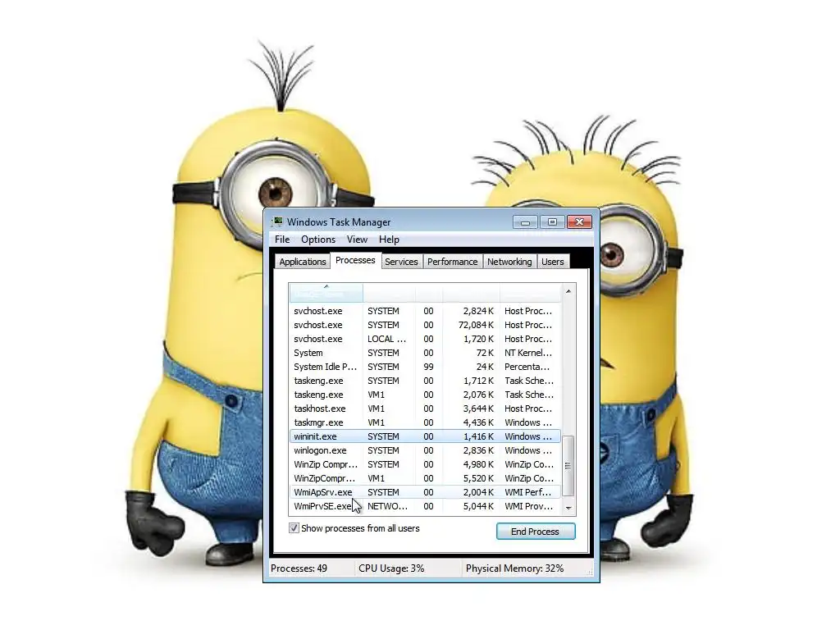Minimize the Task Manager window
This screenshot has width=840, height=630.
point(525,221)
